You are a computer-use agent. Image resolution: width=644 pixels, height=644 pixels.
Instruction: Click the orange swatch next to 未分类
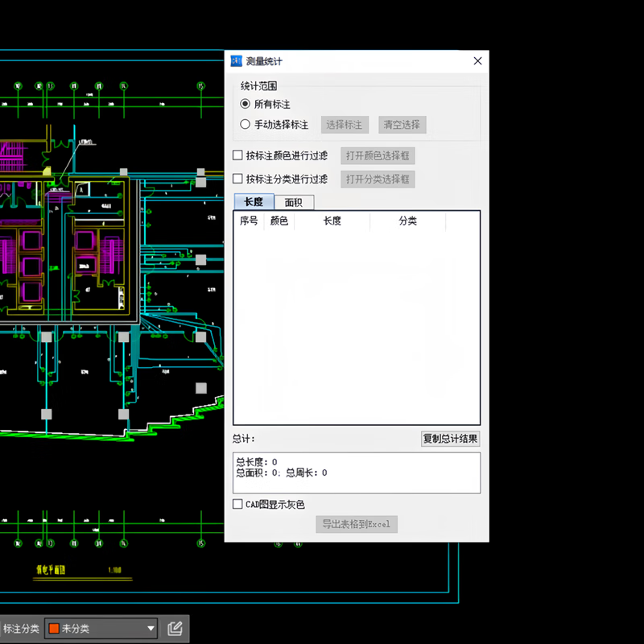tap(53, 629)
